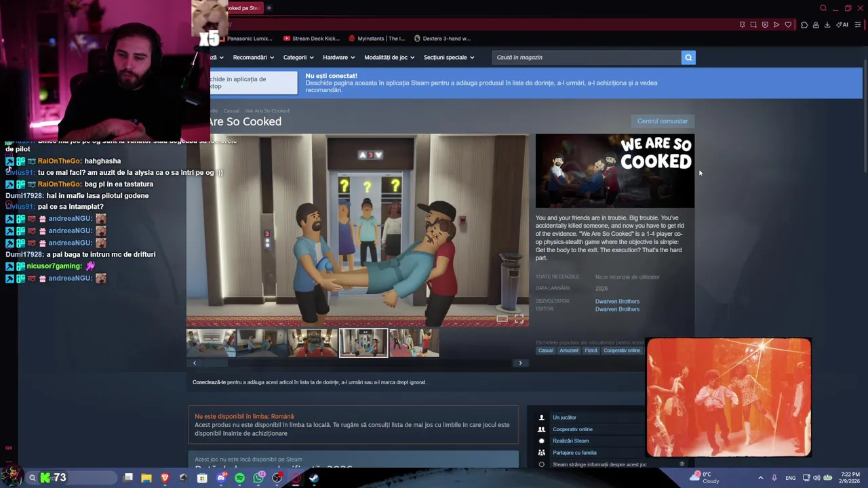Click the Opera GX taskbar icon
The width and height of the screenshot is (868, 488).
point(296,478)
